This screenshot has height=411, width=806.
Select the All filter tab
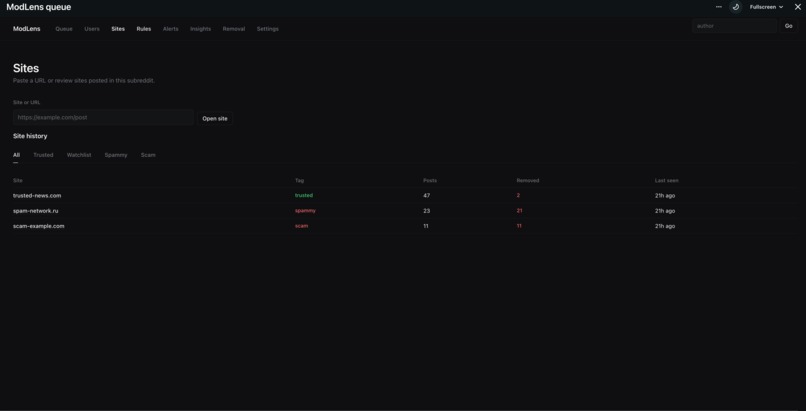pyautogui.click(x=16, y=155)
